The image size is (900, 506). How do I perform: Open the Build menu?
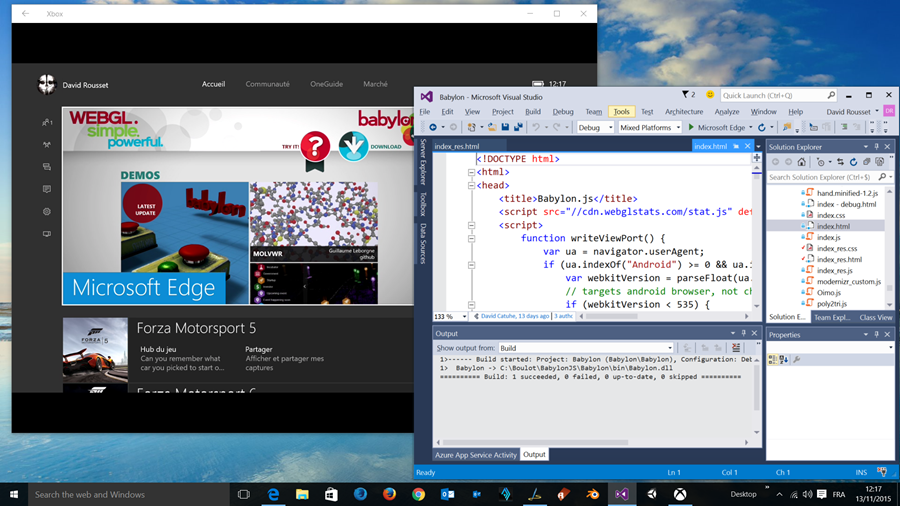(532, 111)
